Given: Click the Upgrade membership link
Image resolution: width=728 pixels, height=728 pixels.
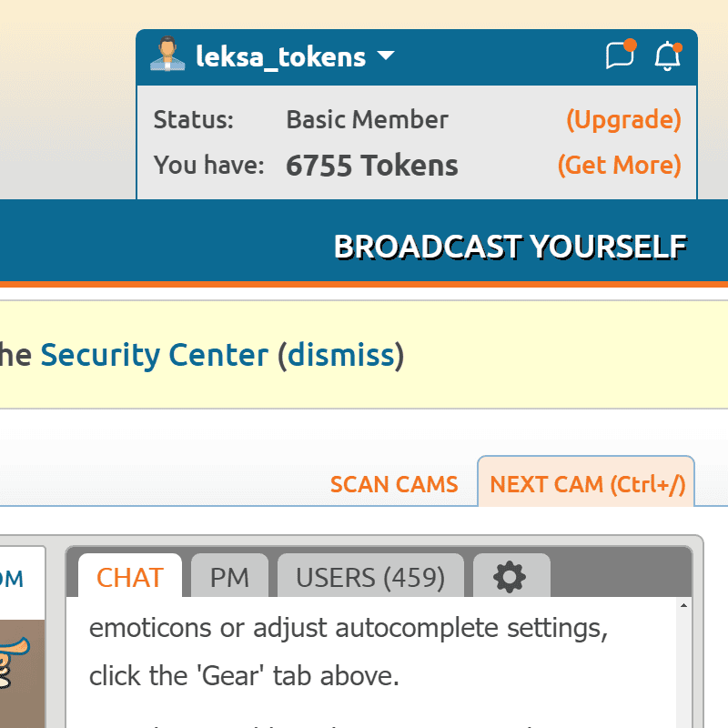Looking at the screenshot, I should 623,119.
